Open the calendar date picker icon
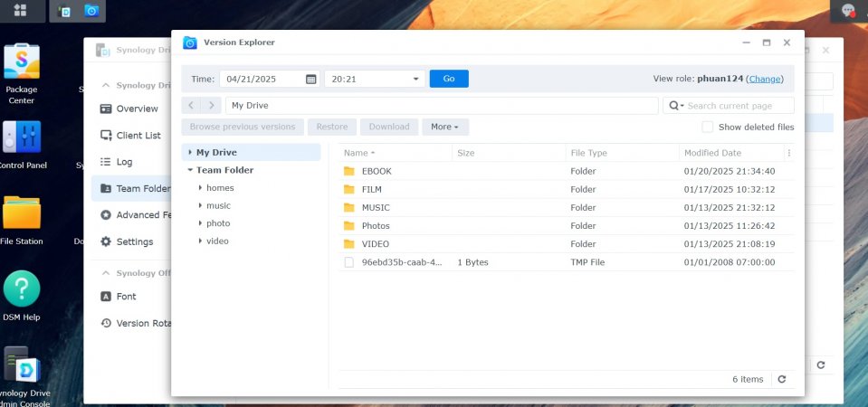The width and height of the screenshot is (868, 407). pyautogui.click(x=311, y=79)
